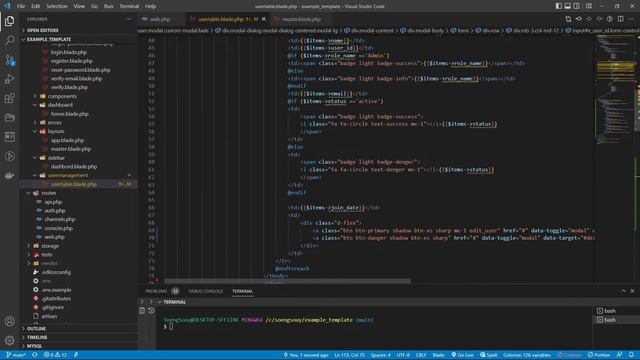
Task: Split the editor to the right
Action: tap(620, 19)
